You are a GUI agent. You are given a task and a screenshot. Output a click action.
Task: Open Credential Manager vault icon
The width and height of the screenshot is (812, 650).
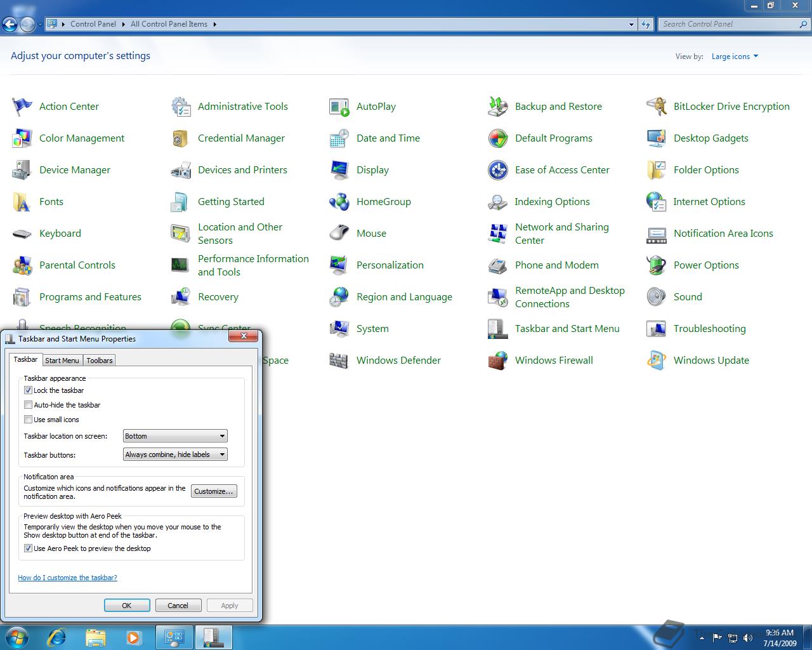tap(181, 138)
